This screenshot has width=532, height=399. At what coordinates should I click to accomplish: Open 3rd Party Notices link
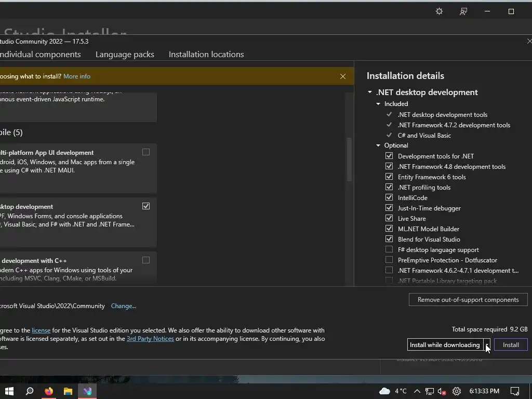coord(150,339)
